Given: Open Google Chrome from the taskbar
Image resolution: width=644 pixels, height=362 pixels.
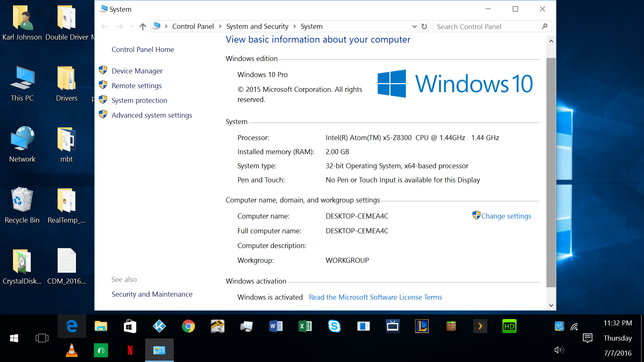Looking at the screenshot, I should pyautogui.click(x=189, y=326).
